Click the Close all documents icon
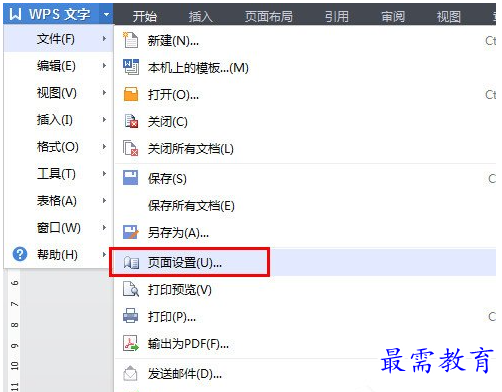This screenshot has height=392, width=502. click(x=130, y=148)
